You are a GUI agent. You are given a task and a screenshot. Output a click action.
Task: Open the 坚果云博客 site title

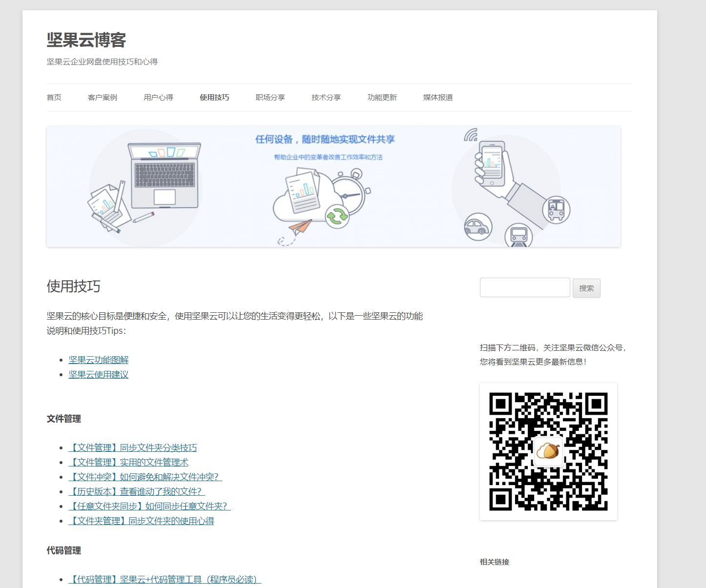pos(86,40)
